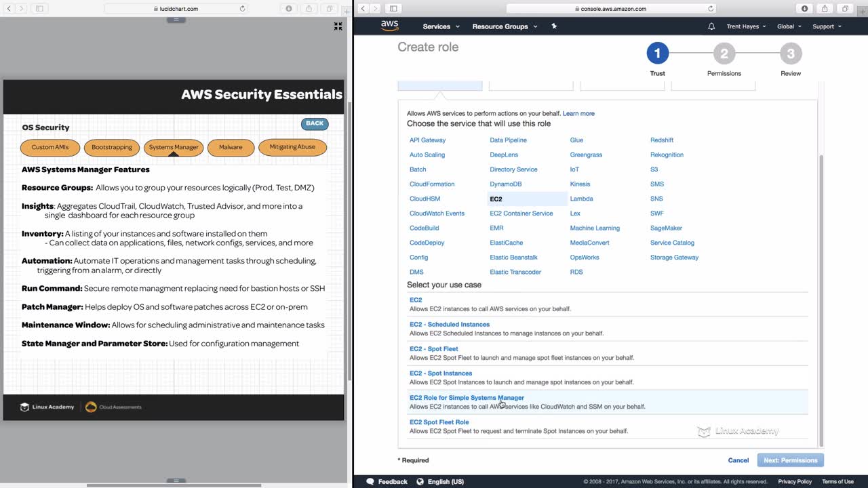
Task: Reload the console.aws.amazon.com page
Action: click(x=711, y=9)
